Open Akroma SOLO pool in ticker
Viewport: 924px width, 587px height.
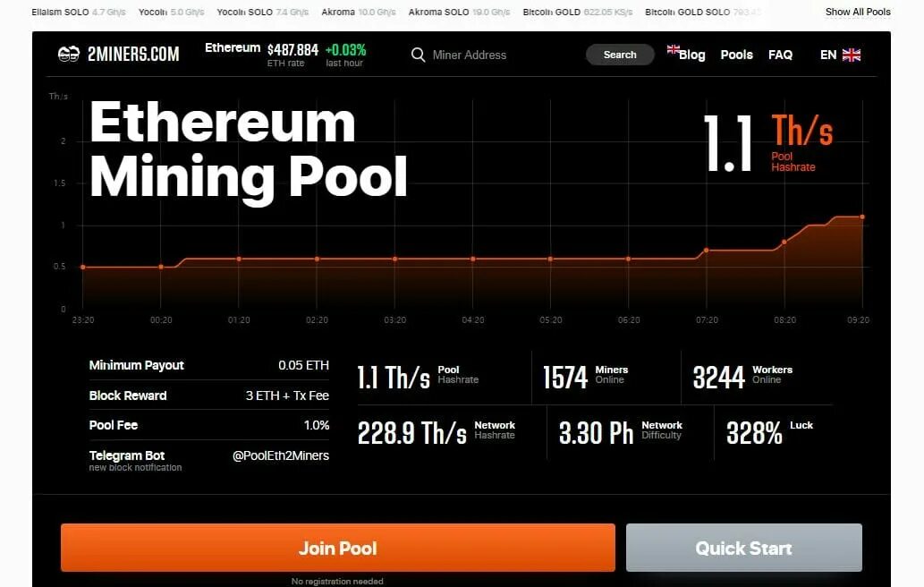point(459,12)
